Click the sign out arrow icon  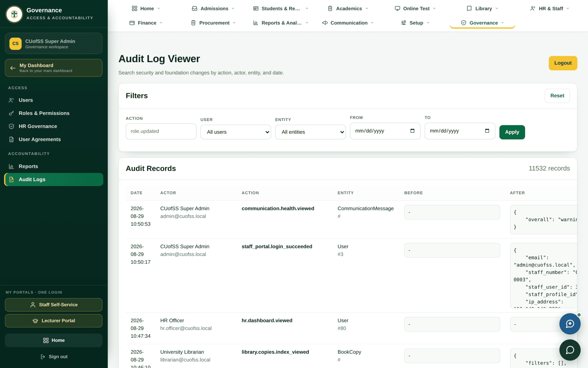(x=43, y=357)
